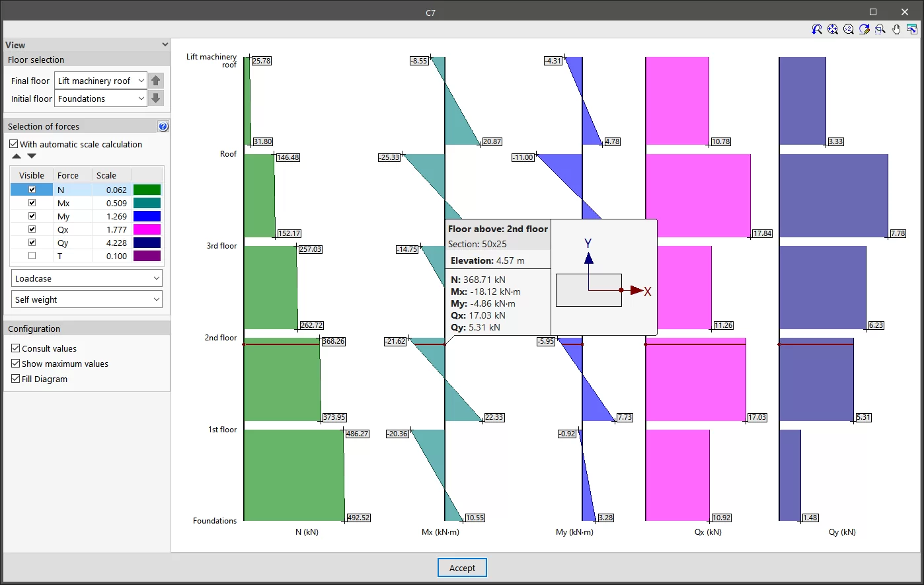Click the purple T color swatch
The image size is (924, 585).
tap(147, 256)
